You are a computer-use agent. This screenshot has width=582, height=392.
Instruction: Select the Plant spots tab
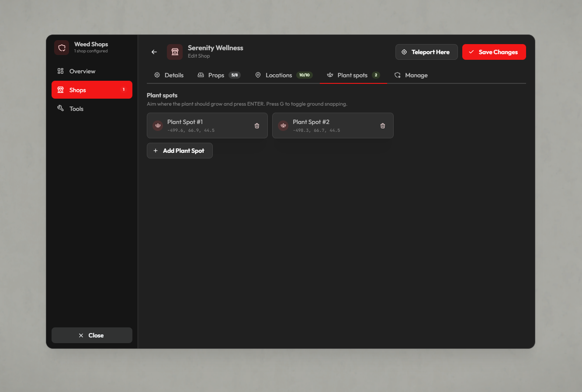353,75
